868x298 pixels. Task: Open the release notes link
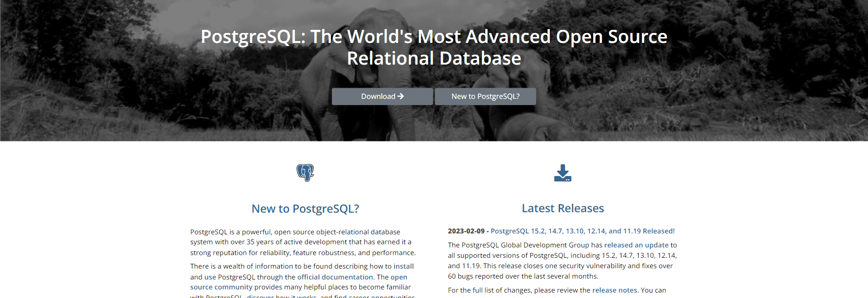pos(614,290)
